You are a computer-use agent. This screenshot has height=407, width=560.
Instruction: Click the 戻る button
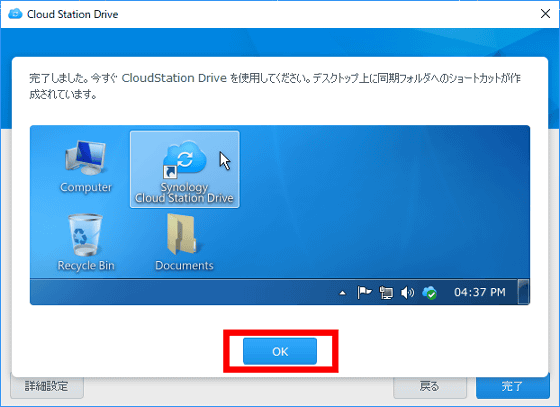point(430,387)
